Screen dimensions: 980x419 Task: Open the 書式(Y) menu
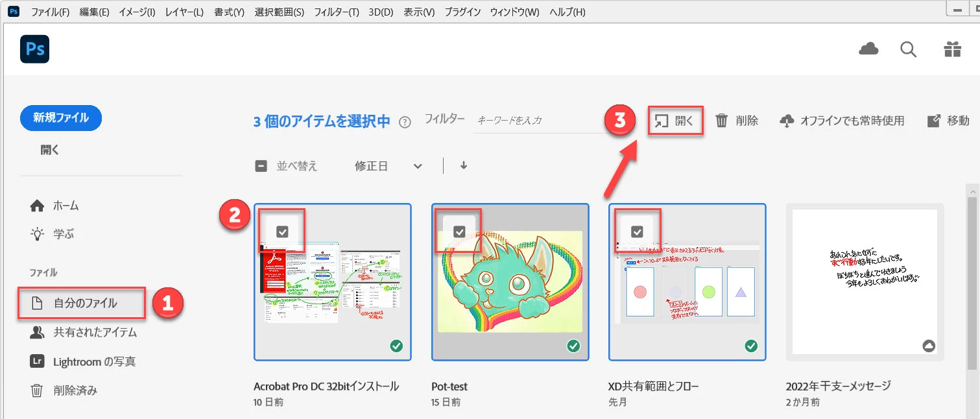(229, 12)
